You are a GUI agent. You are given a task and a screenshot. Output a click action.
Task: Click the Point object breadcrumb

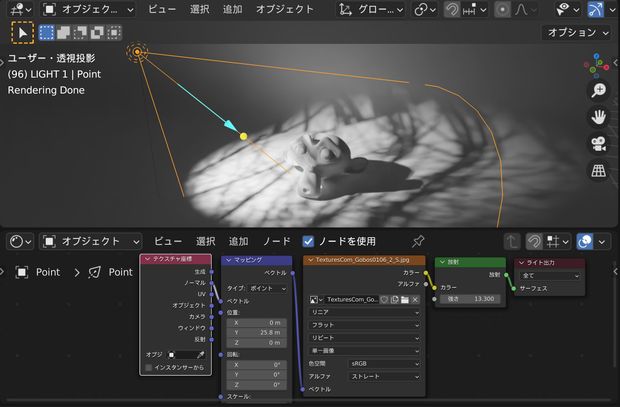click(38, 272)
